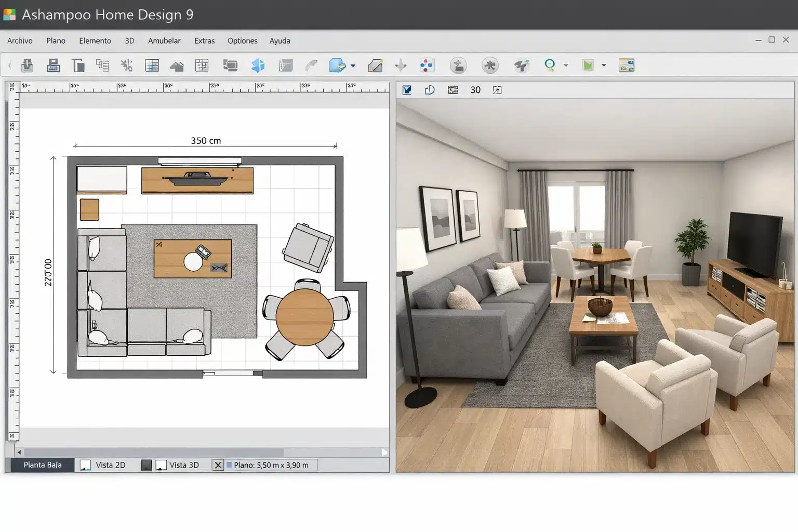Close the plan info with the X toggle
The height and width of the screenshot is (532, 798).
(x=218, y=465)
